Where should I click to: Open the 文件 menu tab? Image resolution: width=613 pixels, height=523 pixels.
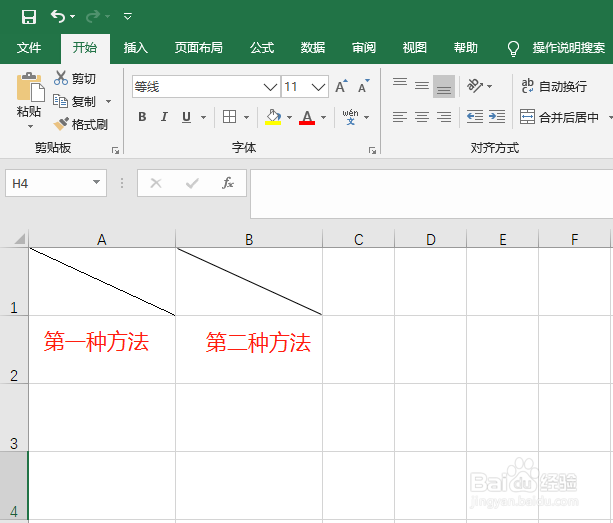coord(29,48)
